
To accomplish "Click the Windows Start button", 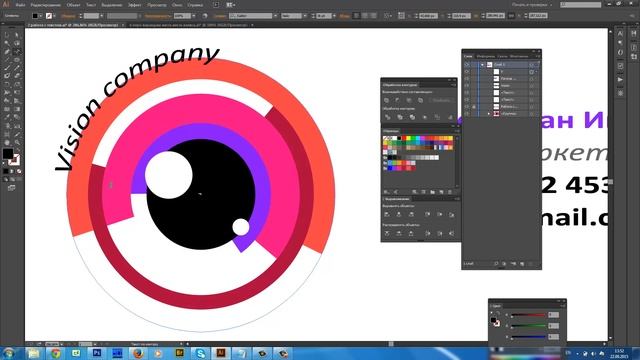I will click(9, 353).
